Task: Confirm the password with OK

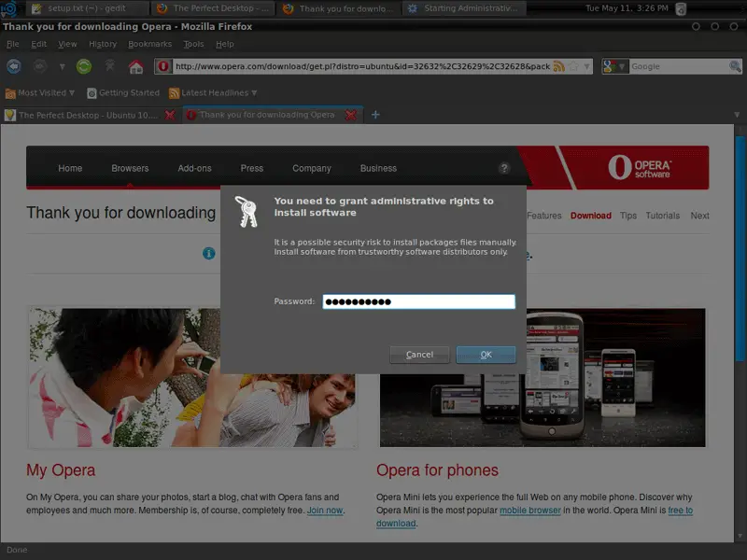Action: point(486,355)
